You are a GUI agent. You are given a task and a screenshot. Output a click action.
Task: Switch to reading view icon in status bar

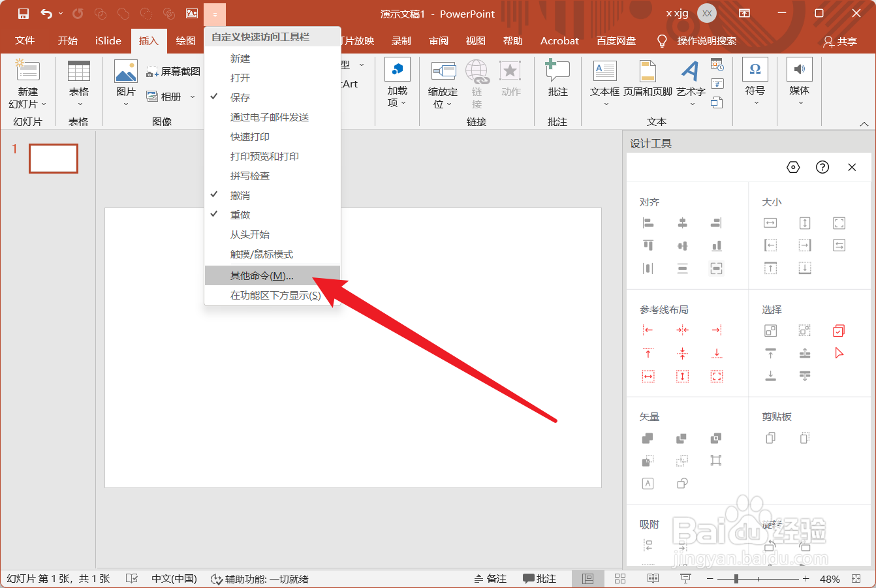(653, 579)
